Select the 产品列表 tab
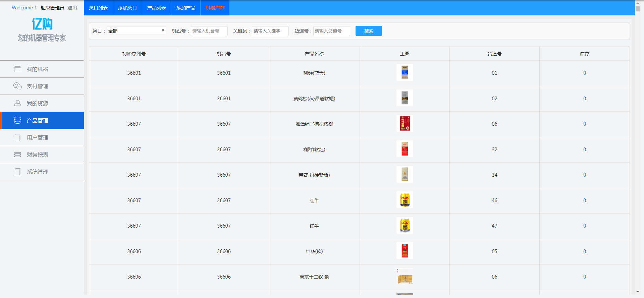The height and width of the screenshot is (298, 644). pyautogui.click(x=157, y=8)
